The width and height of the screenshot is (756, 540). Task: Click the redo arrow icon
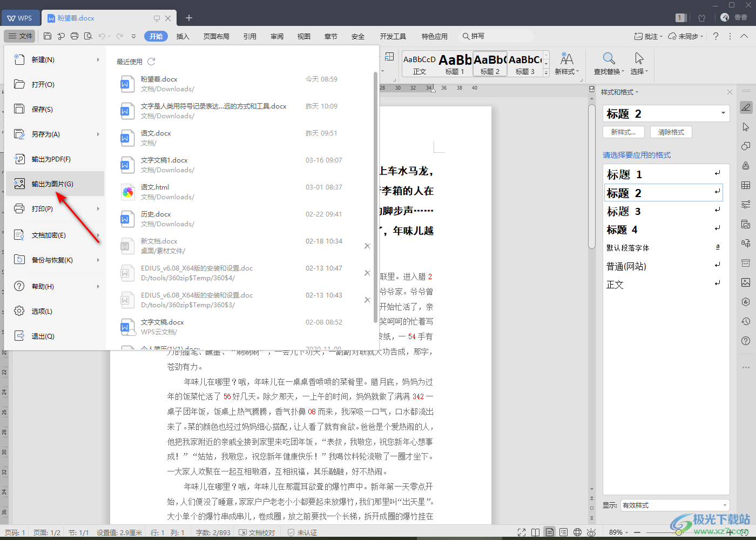(x=119, y=36)
